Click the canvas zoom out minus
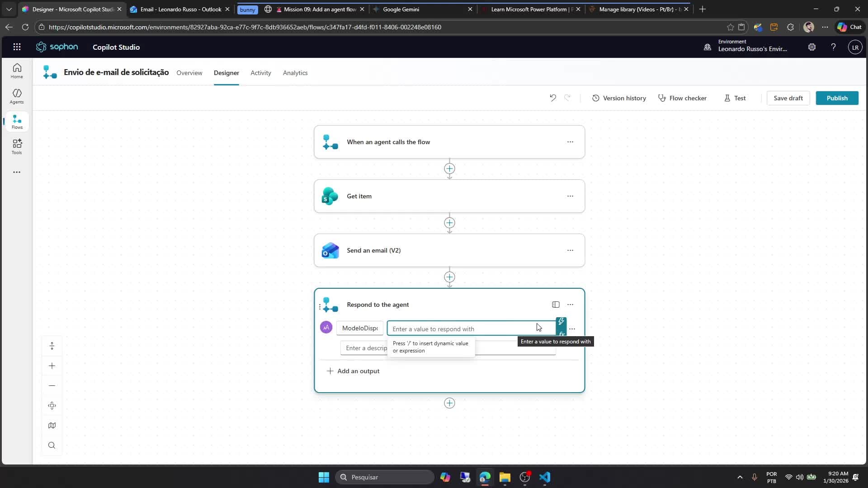868x488 pixels. point(52,385)
